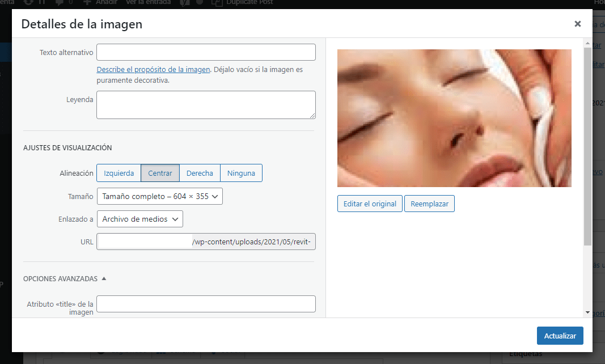Set alignment to Centrar
The height and width of the screenshot is (364, 605).
pyautogui.click(x=160, y=173)
